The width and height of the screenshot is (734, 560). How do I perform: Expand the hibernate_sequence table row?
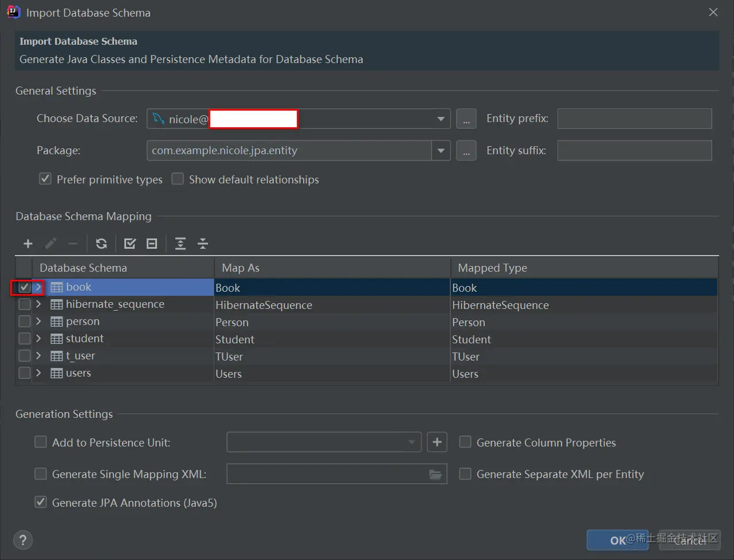pyautogui.click(x=38, y=304)
